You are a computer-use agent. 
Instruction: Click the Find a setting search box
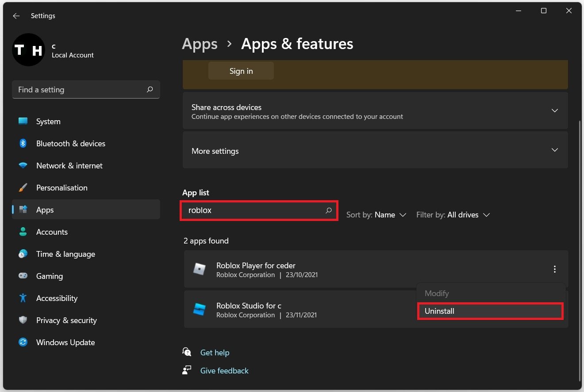(x=80, y=90)
